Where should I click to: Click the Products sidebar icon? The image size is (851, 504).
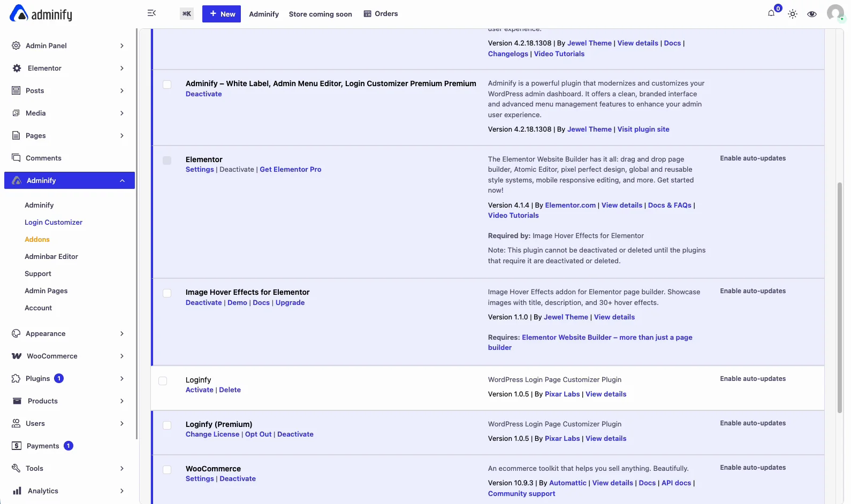[x=17, y=401]
